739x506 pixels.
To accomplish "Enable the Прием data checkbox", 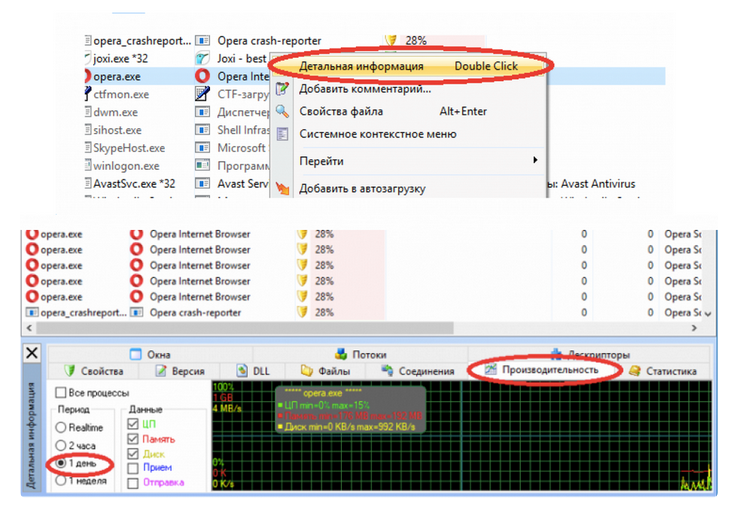I will click(133, 468).
